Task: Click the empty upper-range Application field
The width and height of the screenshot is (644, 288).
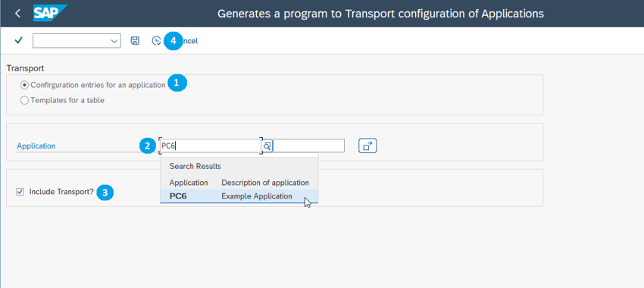Action: point(309,146)
